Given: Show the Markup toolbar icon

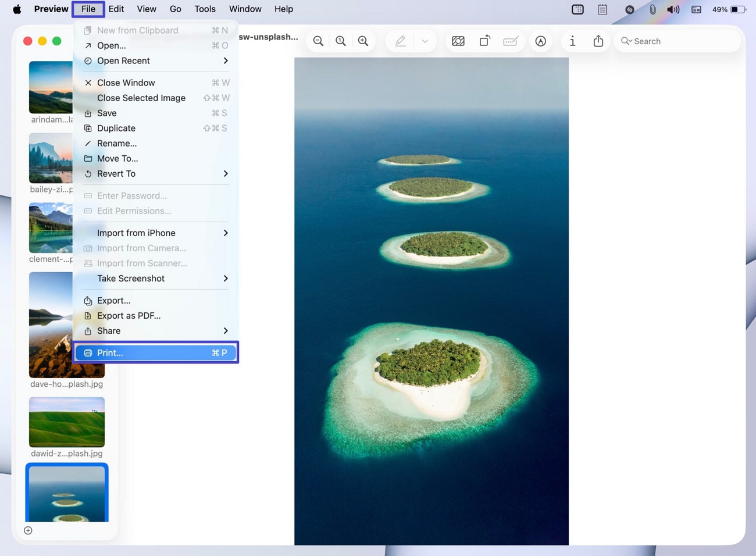Looking at the screenshot, I should pos(541,41).
